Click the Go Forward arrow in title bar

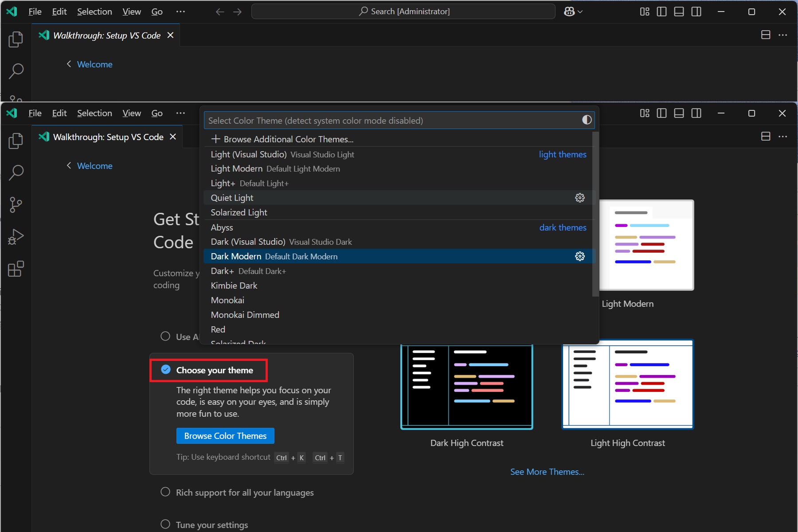pyautogui.click(x=238, y=12)
